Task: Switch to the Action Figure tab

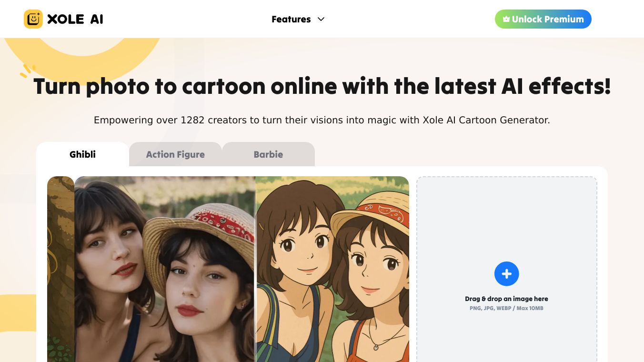Action: pyautogui.click(x=175, y=154)
